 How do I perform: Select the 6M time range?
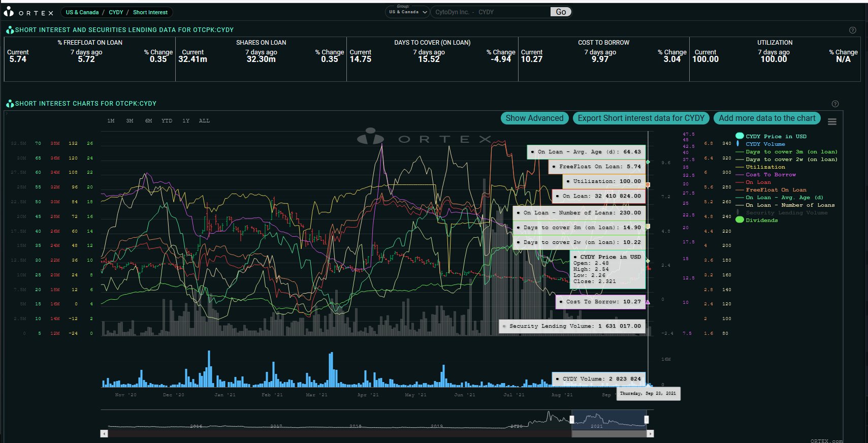148,121
